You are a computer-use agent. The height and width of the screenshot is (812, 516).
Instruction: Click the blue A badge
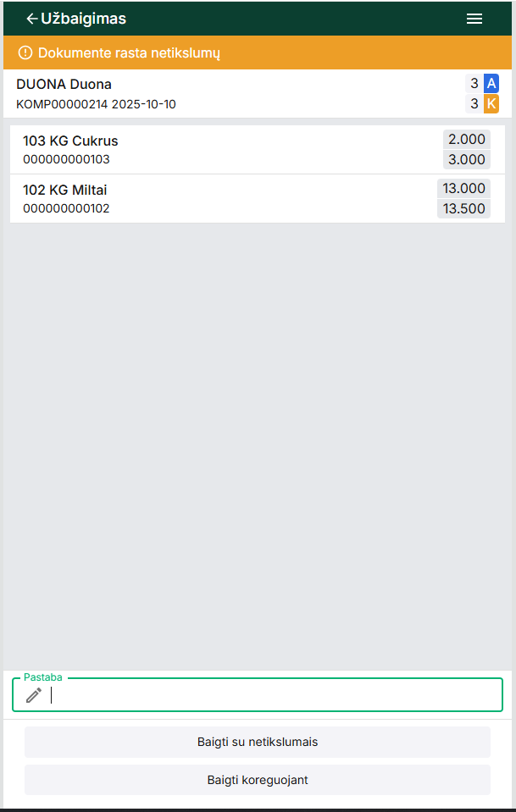[491, 83]
